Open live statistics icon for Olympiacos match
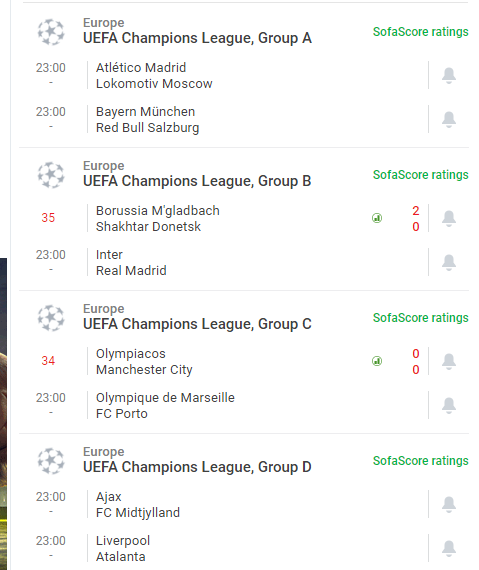The image size is (479, 570). (x=377, y=361)
